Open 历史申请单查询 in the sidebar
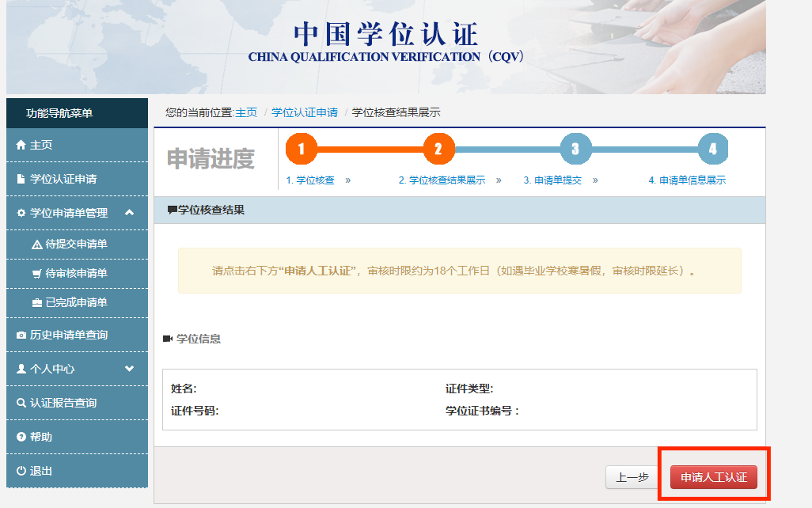The image size is (812, 508). 69,336
